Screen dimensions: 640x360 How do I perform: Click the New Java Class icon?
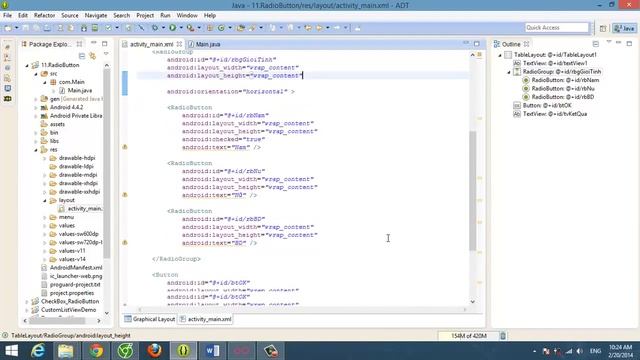coord(221,28)
